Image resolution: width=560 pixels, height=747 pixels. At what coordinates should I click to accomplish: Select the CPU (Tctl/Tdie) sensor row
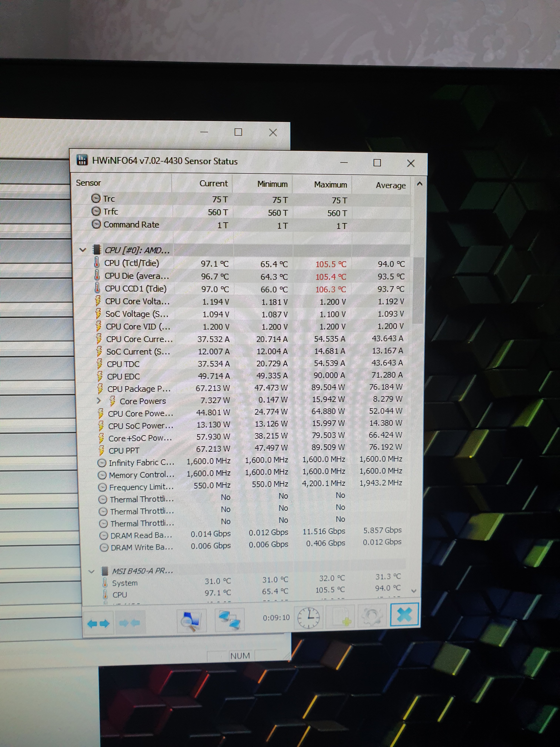132,263
